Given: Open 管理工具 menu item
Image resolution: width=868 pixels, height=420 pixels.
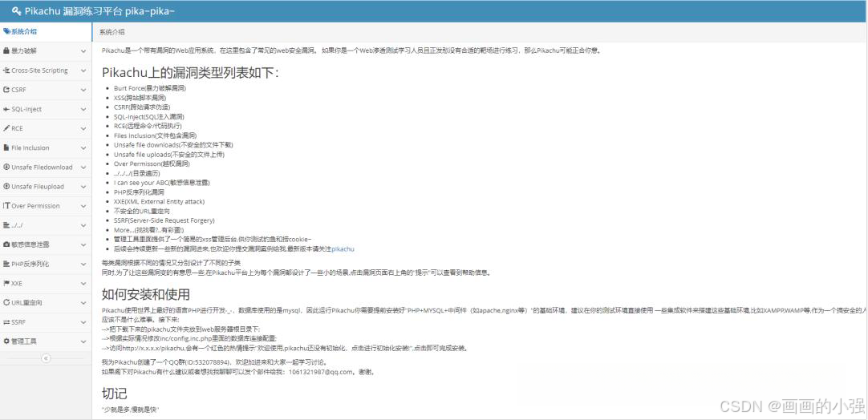Looking at the screenshot, I should (x=46, y=341).
